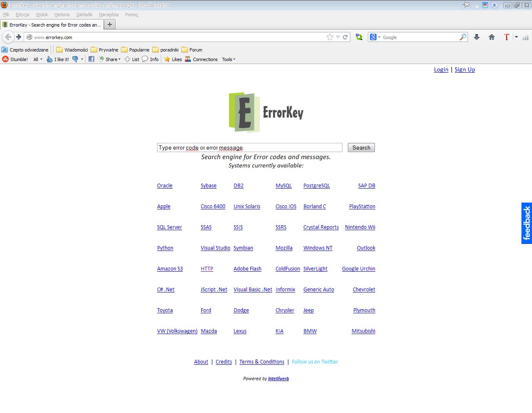
Task: Click the Terms & Conditions link
Action: (262, 362)
